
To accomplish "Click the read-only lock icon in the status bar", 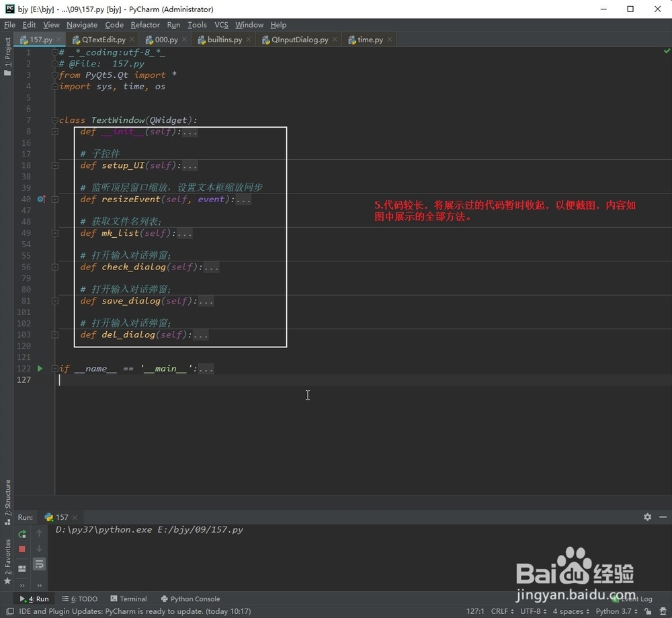I will click(648, 611).
